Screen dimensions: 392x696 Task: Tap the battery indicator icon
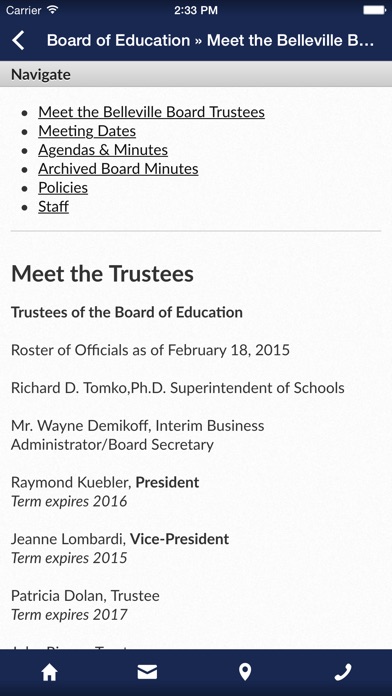click(x=374, y=10)
